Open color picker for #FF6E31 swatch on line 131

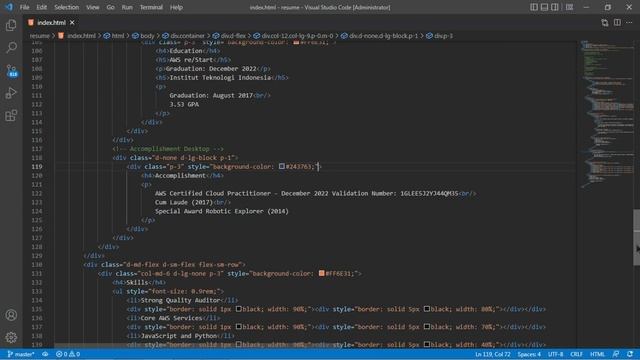click(322, 273)
